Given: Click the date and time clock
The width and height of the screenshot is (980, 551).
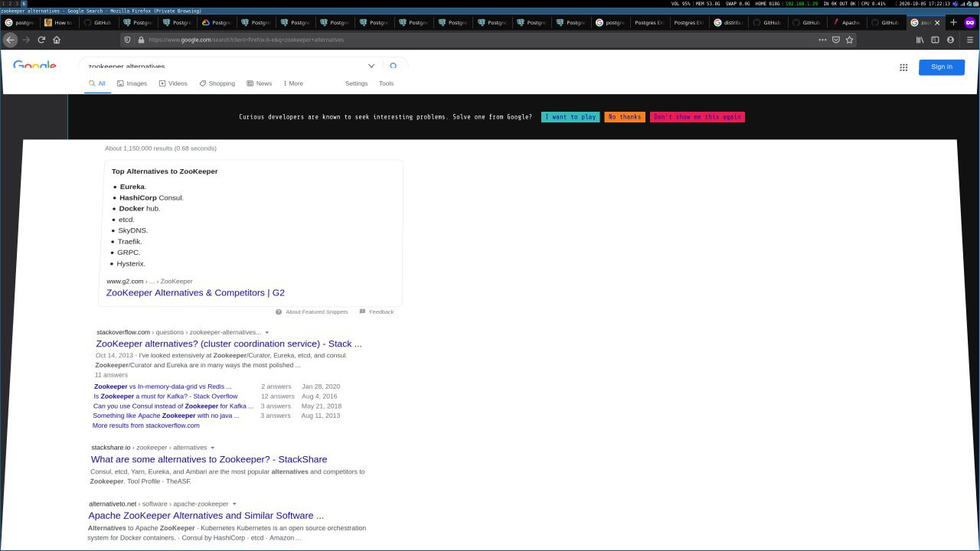Looking at the screenshot, I should (x=924, y=4).
